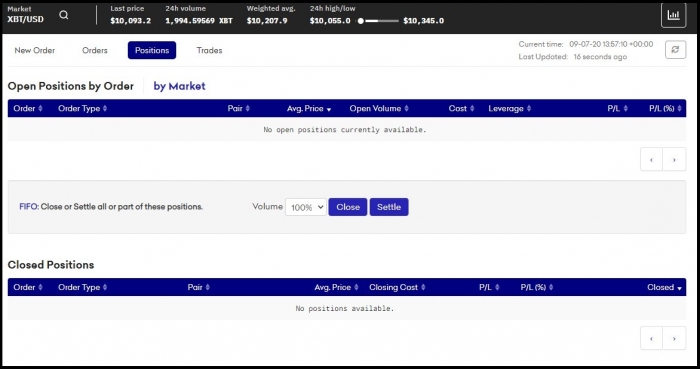Sort open positions by P/L (%)
Screen dimensions: 700x369
pyautogui.click(x=665, y=108)
